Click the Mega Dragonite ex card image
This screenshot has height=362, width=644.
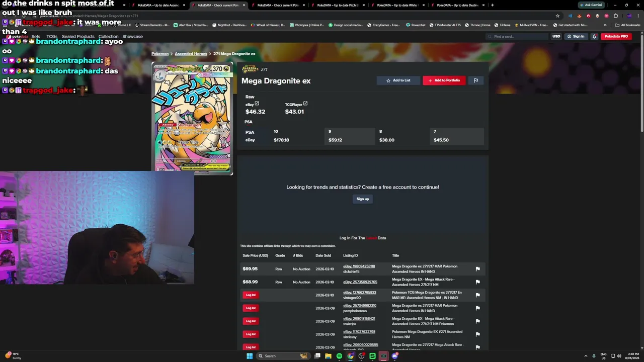192,119
